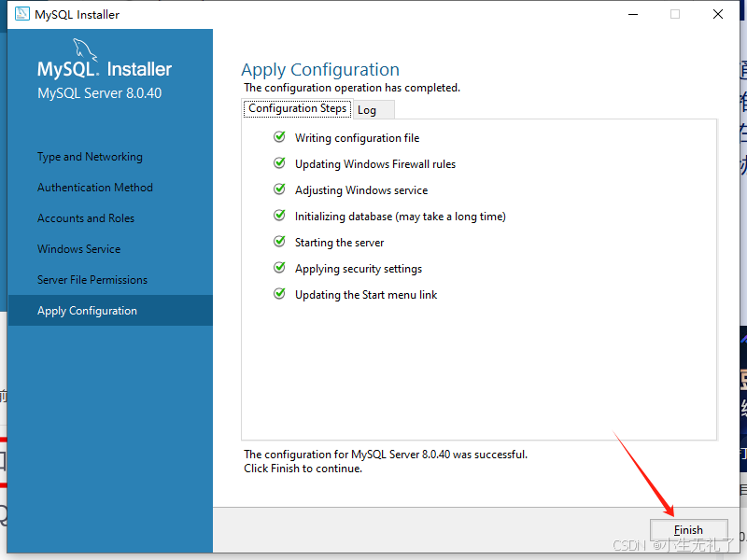Click 'Starting the server' text

click(x=339, y=243)
